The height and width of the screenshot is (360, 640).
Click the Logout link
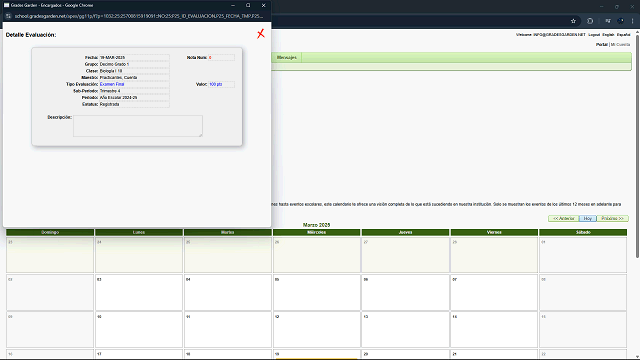[594, 35]
